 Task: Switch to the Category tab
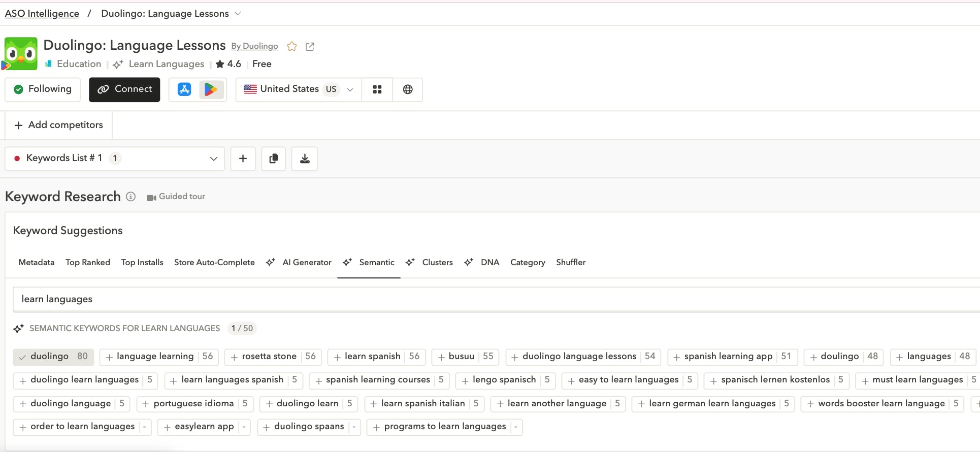528,262
